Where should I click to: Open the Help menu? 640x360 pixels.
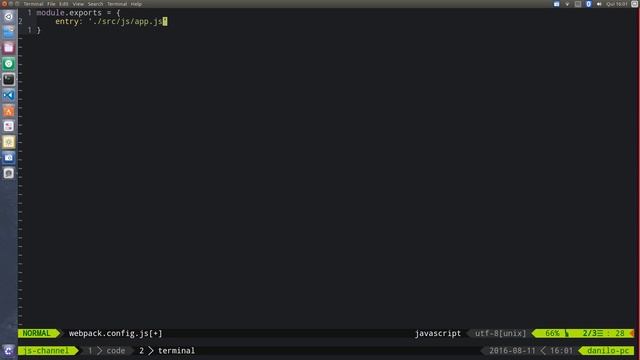pyautogui.click(x=136, y=4)
